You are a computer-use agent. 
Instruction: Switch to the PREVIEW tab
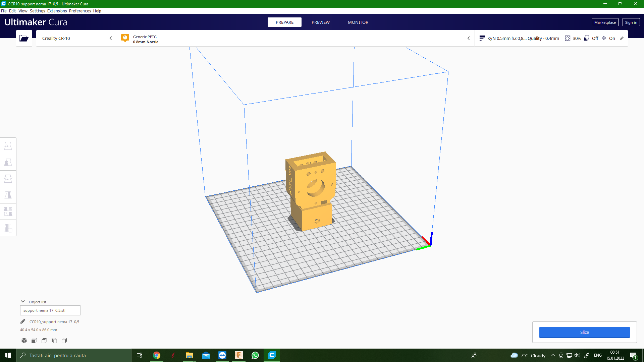[320, 22]
